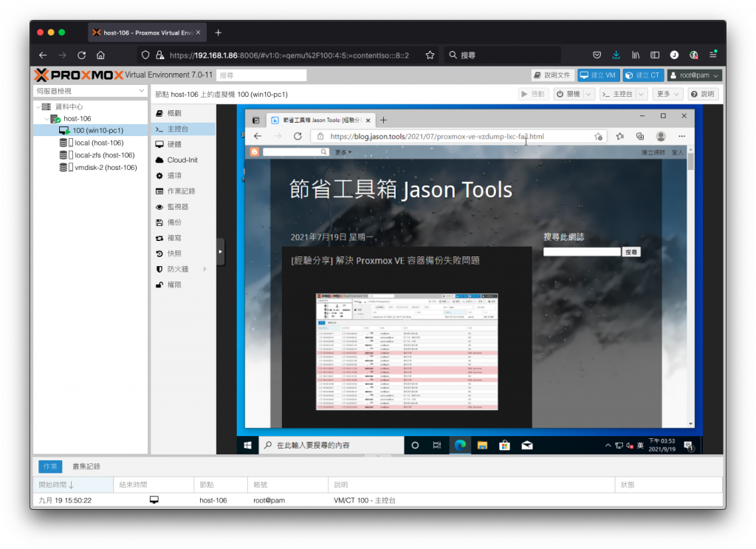This screenshot has width=756, height=549.
Task: Open Mail icon on Windows taskbar
Action: point(527,446)
